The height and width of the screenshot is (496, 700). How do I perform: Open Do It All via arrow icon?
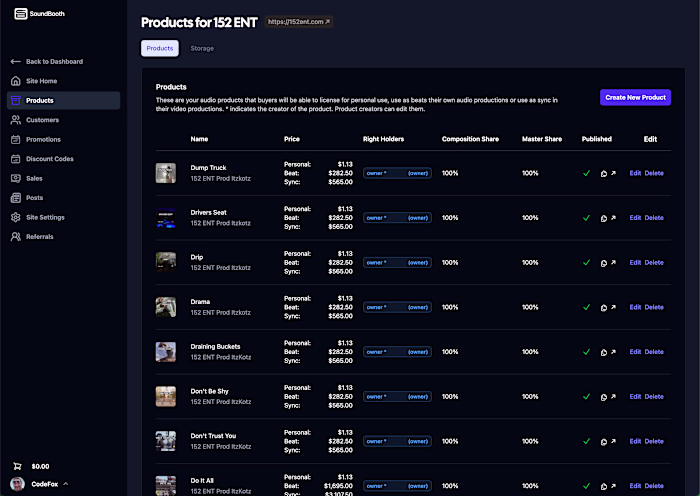(613, 486)
